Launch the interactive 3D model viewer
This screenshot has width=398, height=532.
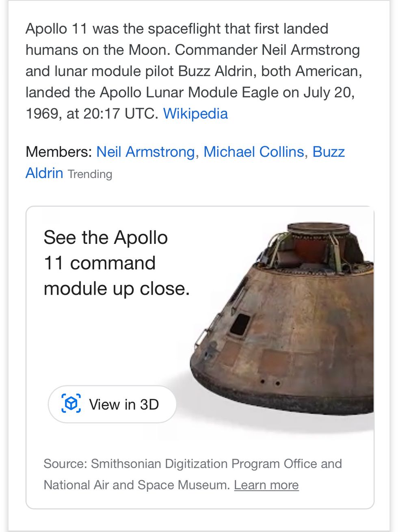[112, 404]
